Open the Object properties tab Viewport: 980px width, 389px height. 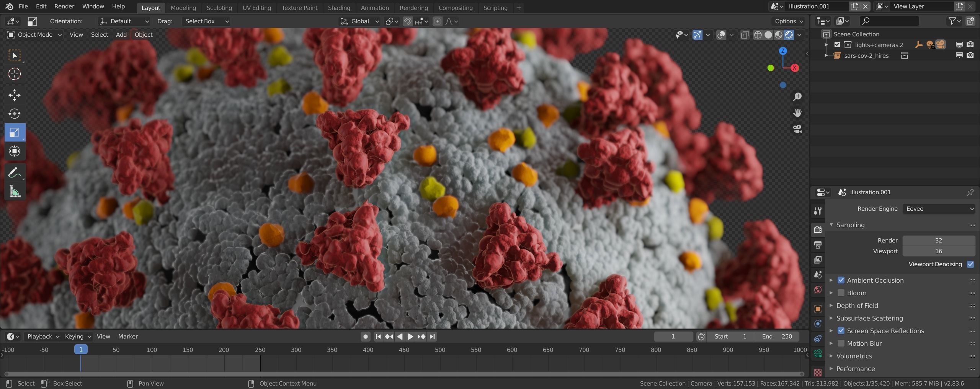[818, 309]
